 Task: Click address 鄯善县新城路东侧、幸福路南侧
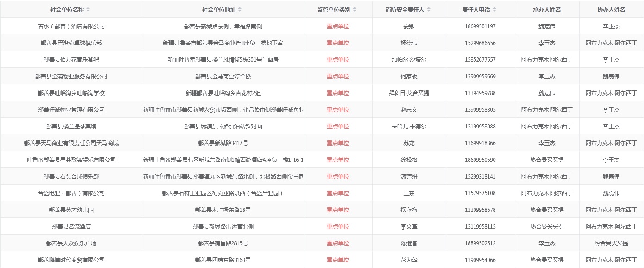click(x=223, y=26)
